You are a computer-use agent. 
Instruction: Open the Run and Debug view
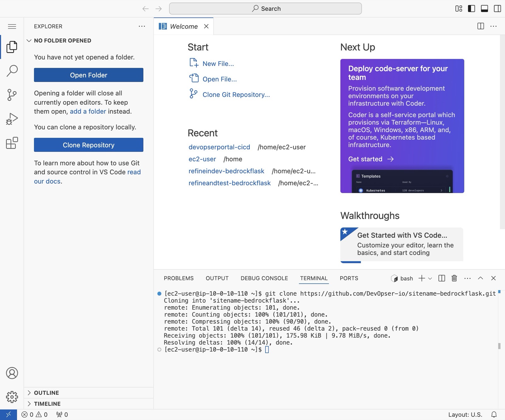pyautogui.click(x=12, y=119)
